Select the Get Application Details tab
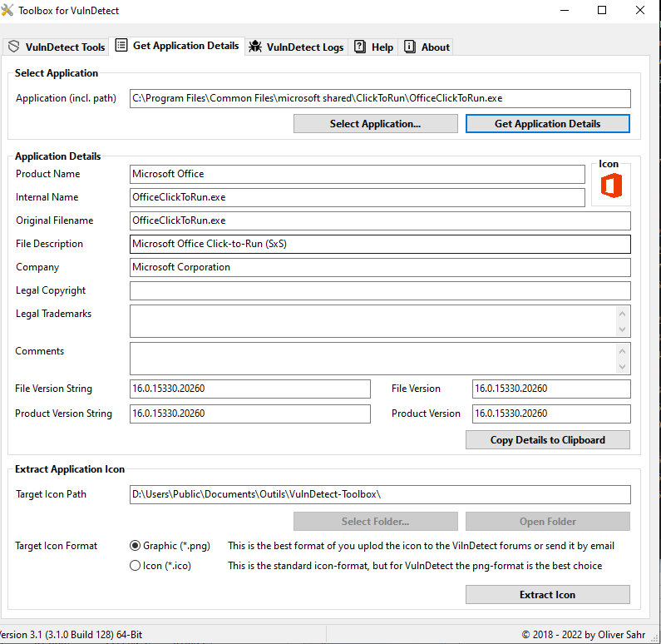661x644 pixels. 177,46
